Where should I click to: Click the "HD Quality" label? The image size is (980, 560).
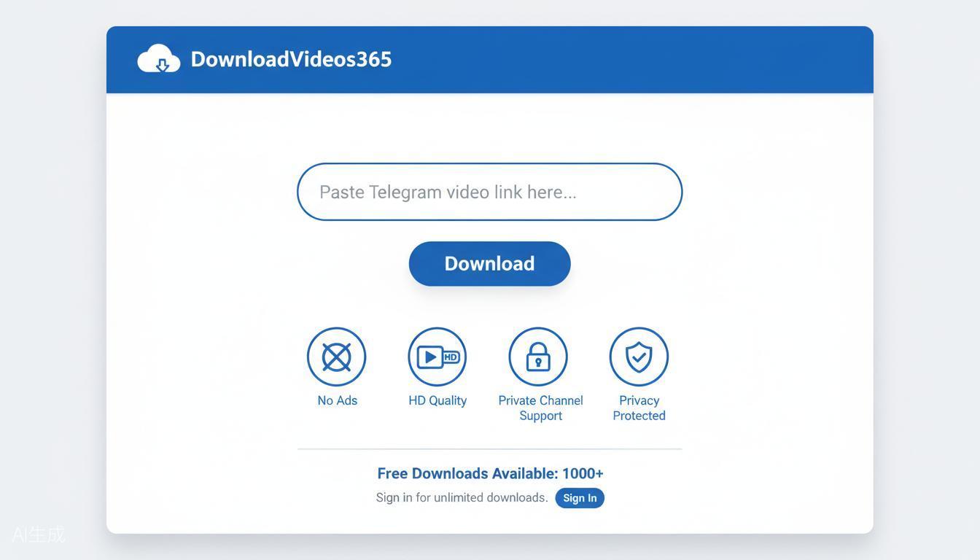(437, 400)
